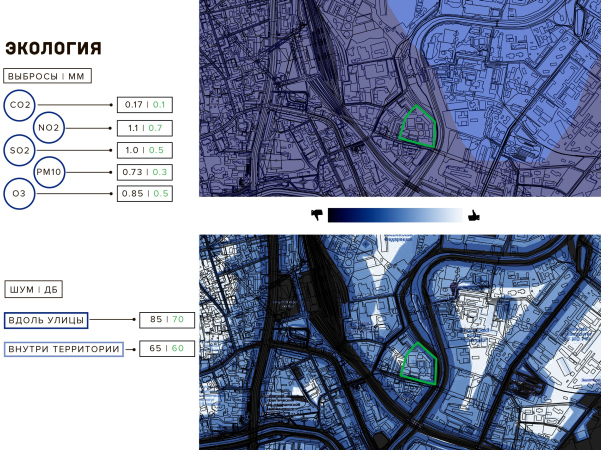601x450 pixels.
Task: Click the thumbs-down icon beside the gradient
Action: pos(318,215)
